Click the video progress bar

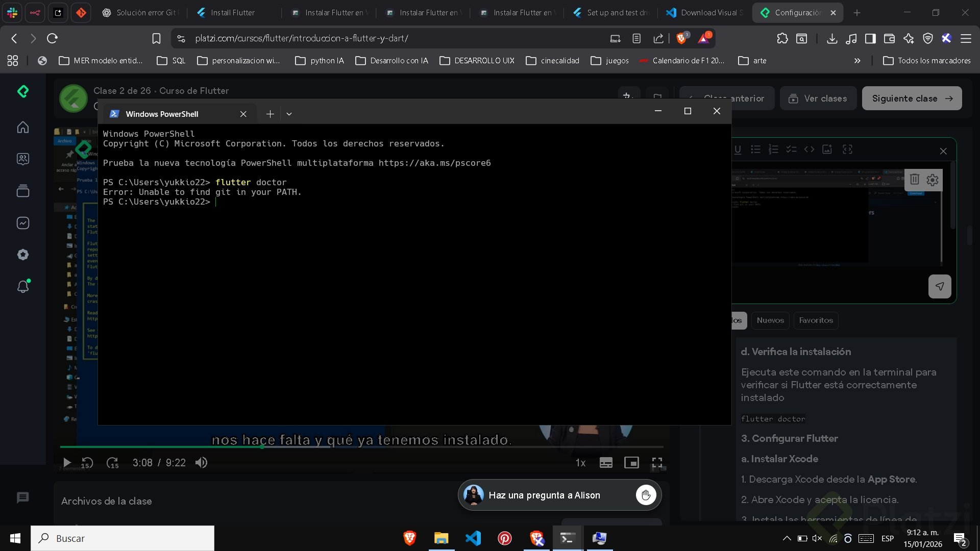[408, 447]
